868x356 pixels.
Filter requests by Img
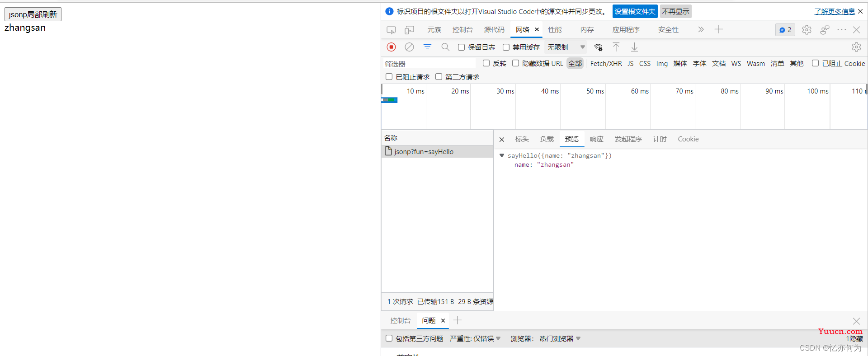[662, 64]
